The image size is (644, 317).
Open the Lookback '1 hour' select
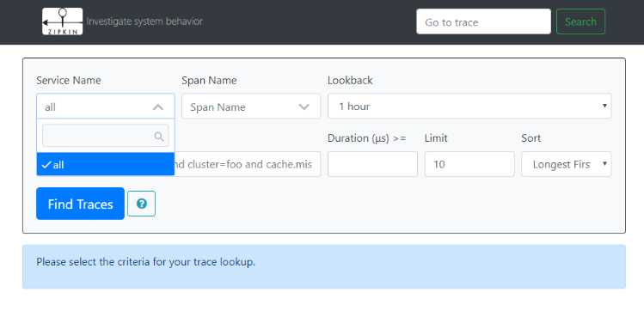469,107
